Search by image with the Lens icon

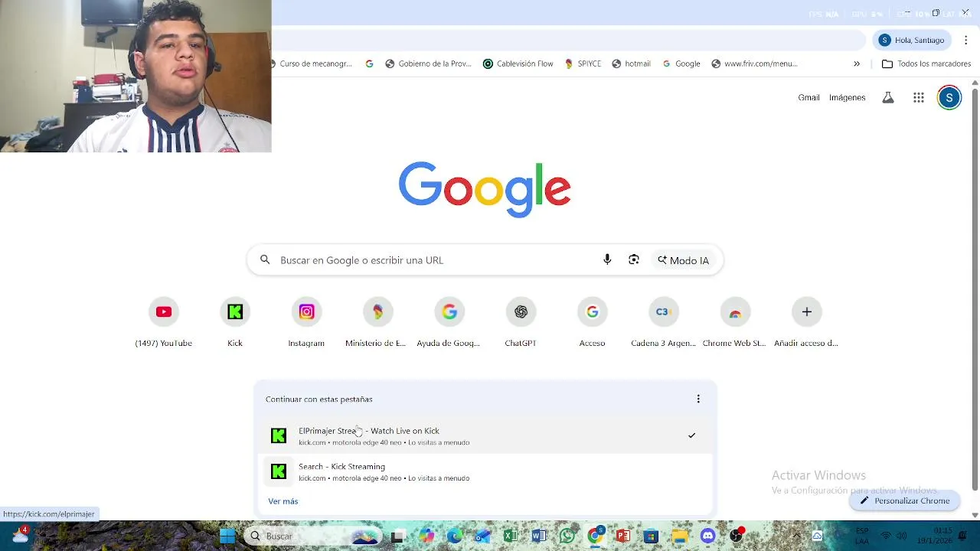click(x=634, y=260)
